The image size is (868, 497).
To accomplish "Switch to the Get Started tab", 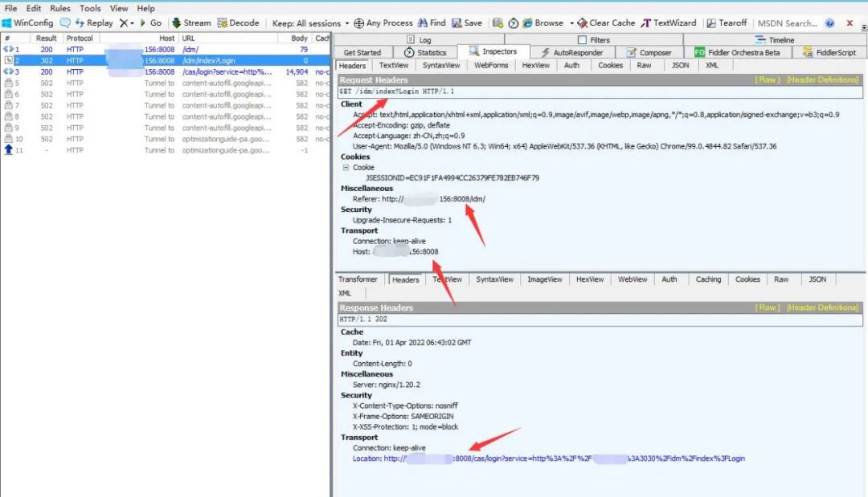I will pos(362,52).
